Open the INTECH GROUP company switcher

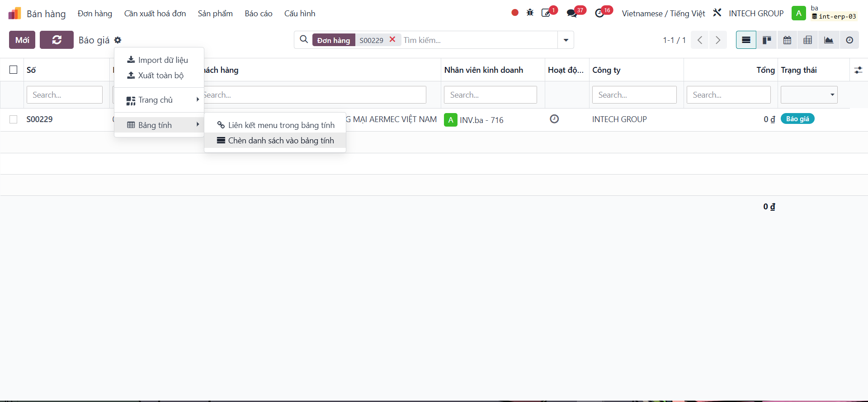pos(756,13)
